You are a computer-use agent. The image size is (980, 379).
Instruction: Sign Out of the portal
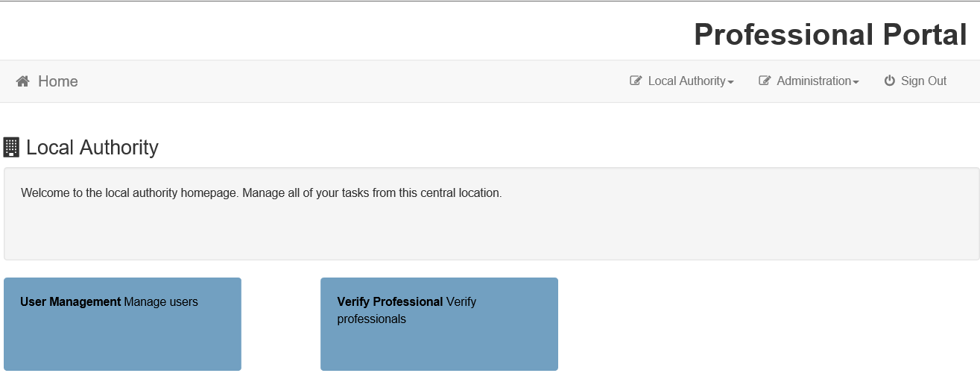point(915,81)
